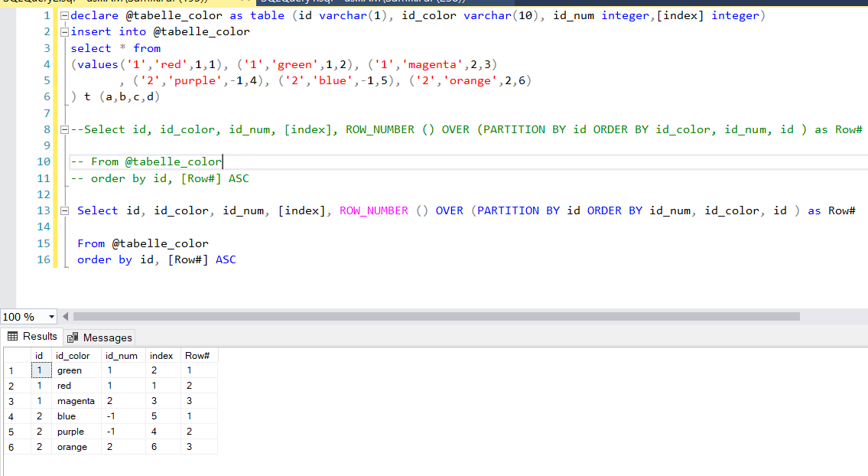868x476 pixels.
Task: Click '@tabelle_color' on line 2
Action: click(201, 31)
